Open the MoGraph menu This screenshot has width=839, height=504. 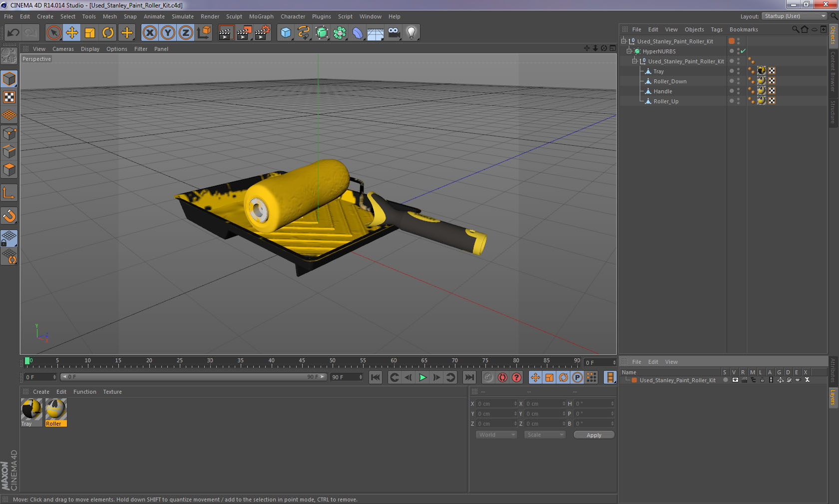click(x=261, y=16)
